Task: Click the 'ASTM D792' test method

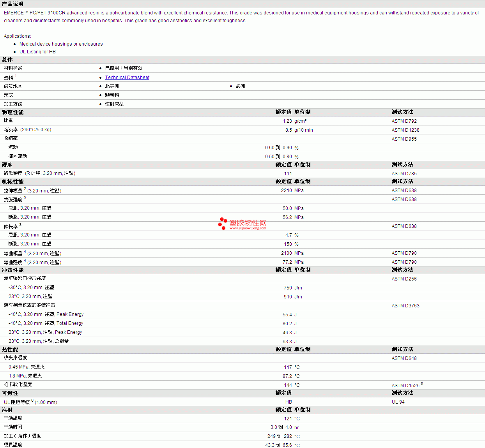Action: tap(404, 121)
